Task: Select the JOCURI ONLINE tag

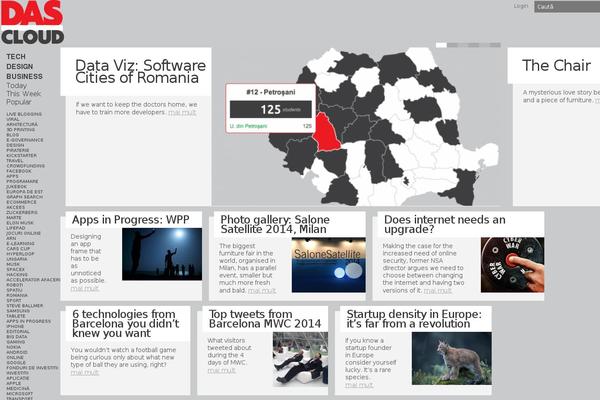Action: click(24, 233)
